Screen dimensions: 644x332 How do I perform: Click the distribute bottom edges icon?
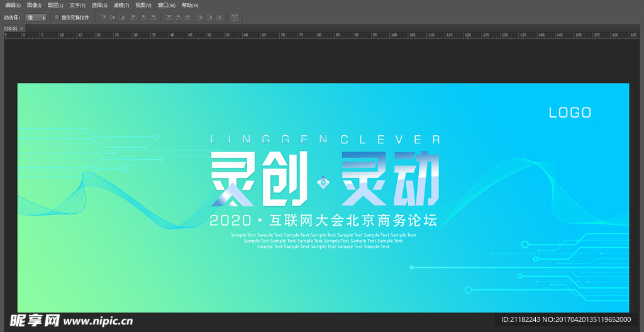[189, 18]
